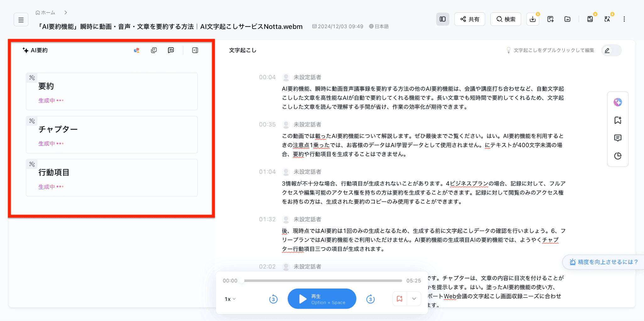
Task: Click 未設定話者 speaker label at 00:04
Action: 307,77
